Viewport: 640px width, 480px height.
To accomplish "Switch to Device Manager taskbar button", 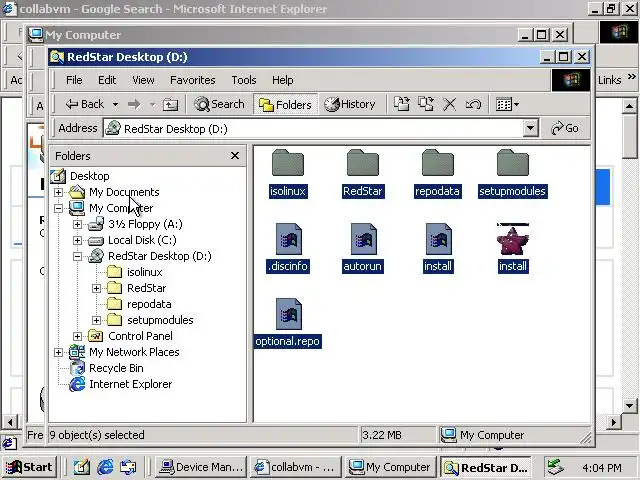I will (201, 467).
